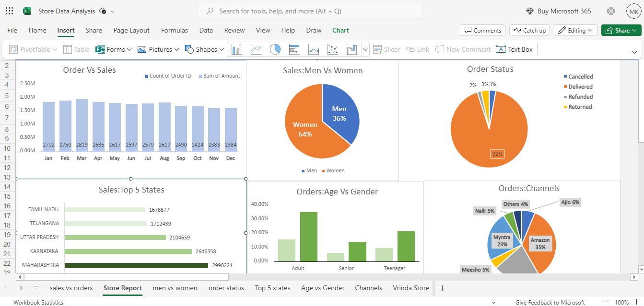Viewport: 644px width, 306px height.
Task: Insert a column chart from the ribbon
Action: pyautogui.click(x=236, y=49)
